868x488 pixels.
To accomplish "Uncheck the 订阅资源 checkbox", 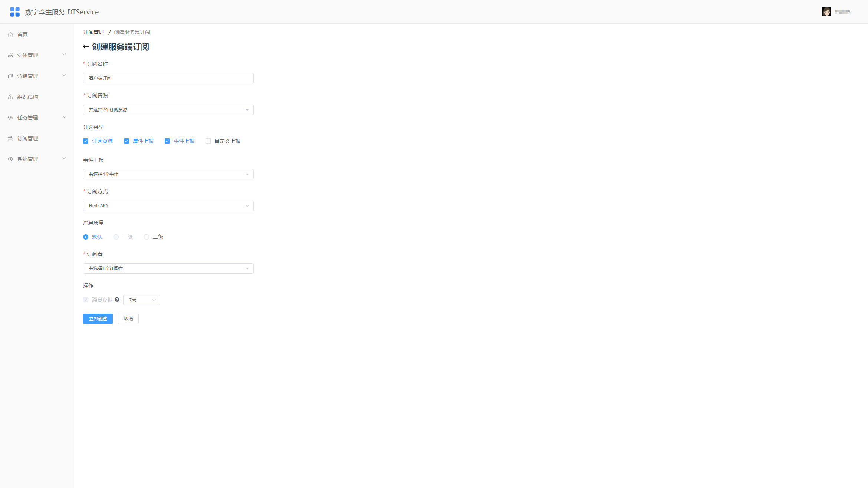I will click(86, 141).
